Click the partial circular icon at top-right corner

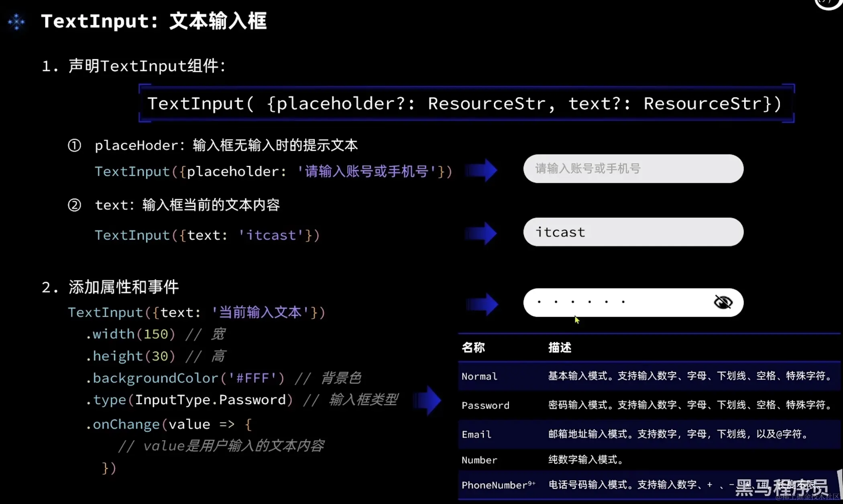[x=828, y=3]
